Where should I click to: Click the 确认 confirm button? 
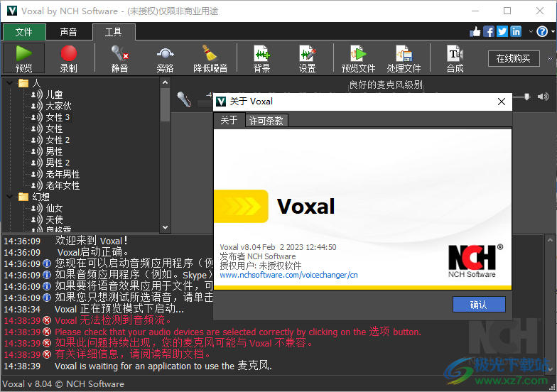pos(479,305)
